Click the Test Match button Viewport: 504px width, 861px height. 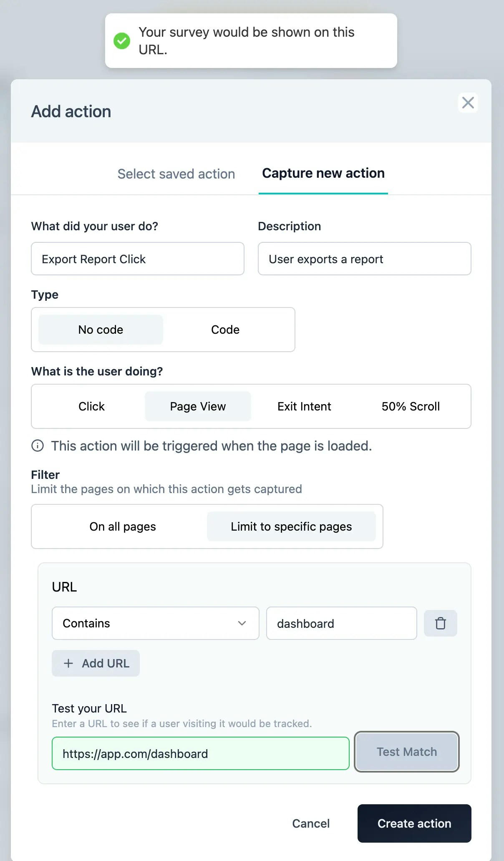[407, 752]
